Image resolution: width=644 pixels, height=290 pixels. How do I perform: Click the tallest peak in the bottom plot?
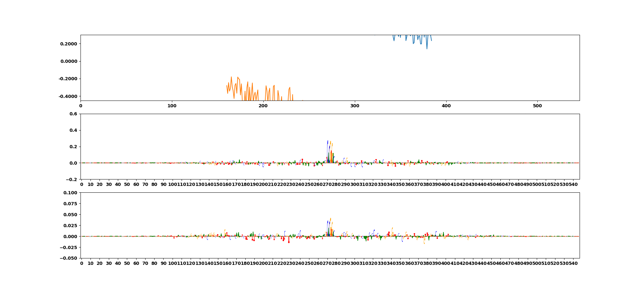330,218
